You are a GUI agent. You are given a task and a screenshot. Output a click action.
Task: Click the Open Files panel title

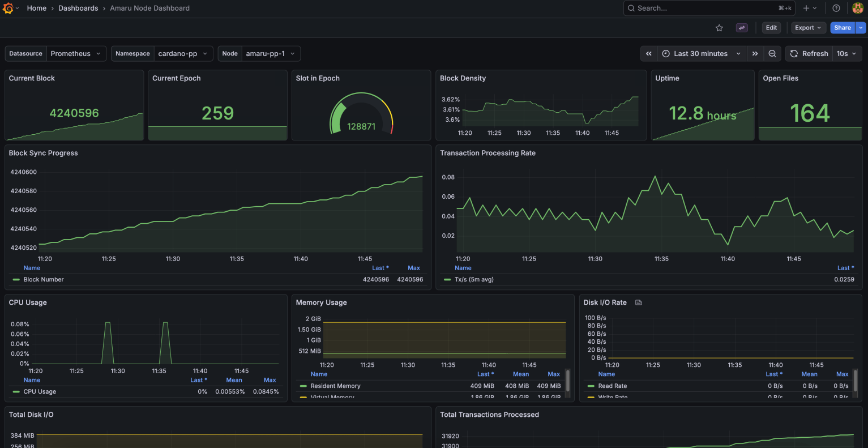(780, 78)
